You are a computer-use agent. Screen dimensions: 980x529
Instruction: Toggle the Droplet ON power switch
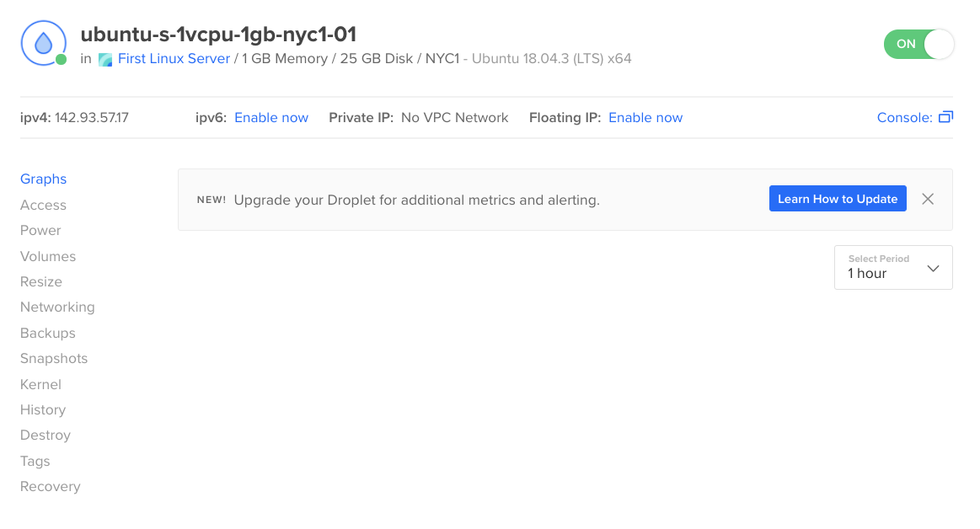[x=918, y=44]
